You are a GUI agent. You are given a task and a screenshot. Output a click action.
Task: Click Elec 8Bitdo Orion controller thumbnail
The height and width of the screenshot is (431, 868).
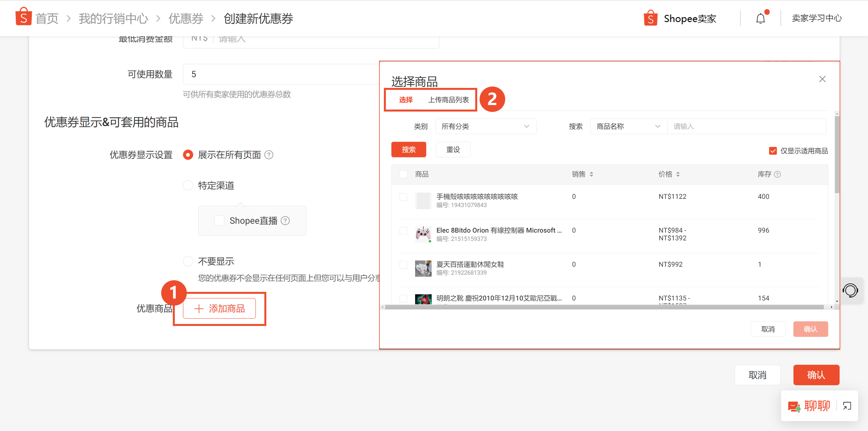pyautogui.click(x=423, y=234)
